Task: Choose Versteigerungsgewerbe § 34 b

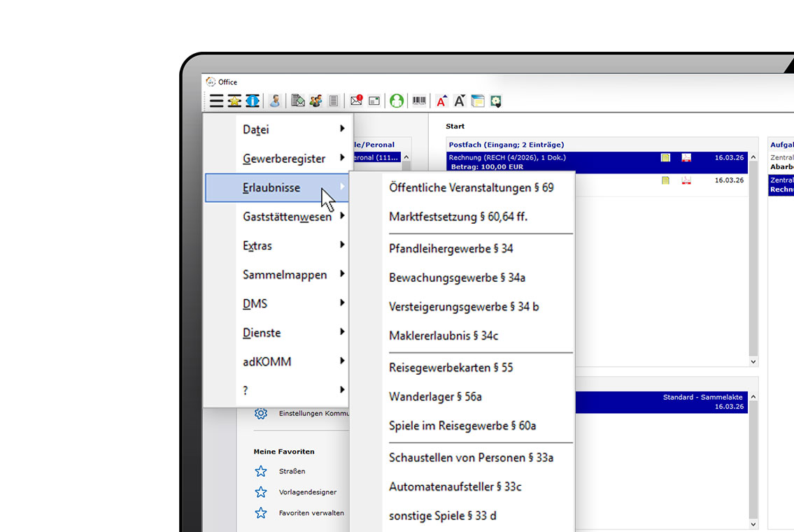Action: pyautogui.click(x=464, y=307)
